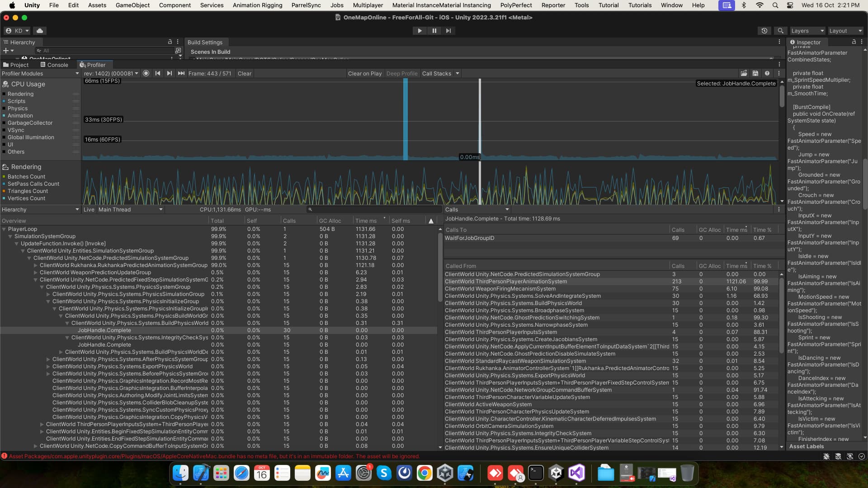868x488 pixels.
Task: Click the profiler Record button
Action: coord(146,74)
